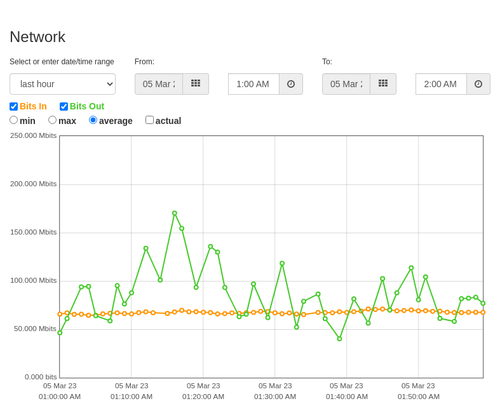The height and width of the screenshot is (403, 500).
Task: Click the '50.000 Mbits' axis label
Action: [x=35, y=329]
